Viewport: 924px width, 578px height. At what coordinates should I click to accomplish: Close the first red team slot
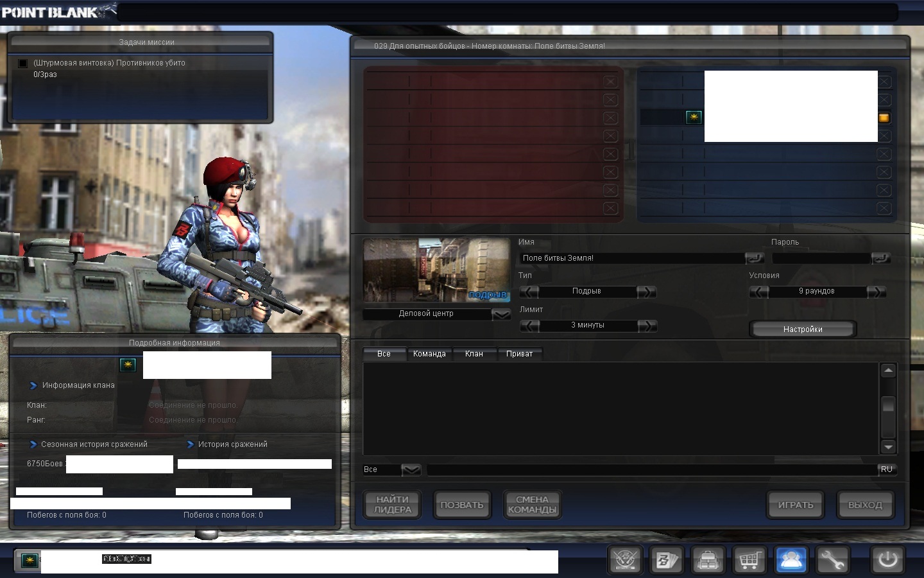click(x=610, y=82)
